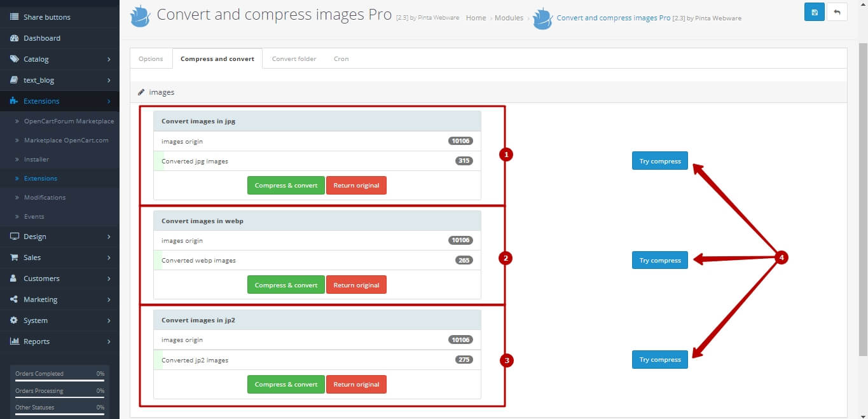
Task: Click the Catalog tag icon
Action: coord(14,59)
